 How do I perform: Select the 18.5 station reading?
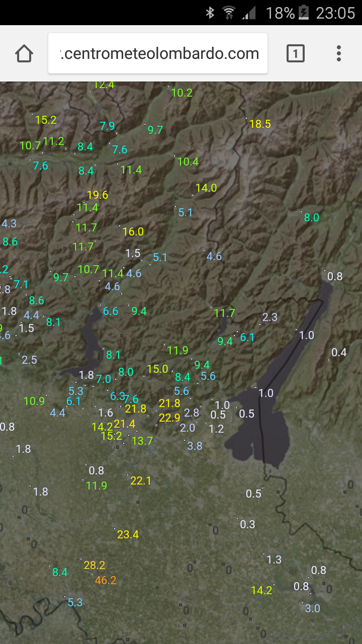pos(260,124)
